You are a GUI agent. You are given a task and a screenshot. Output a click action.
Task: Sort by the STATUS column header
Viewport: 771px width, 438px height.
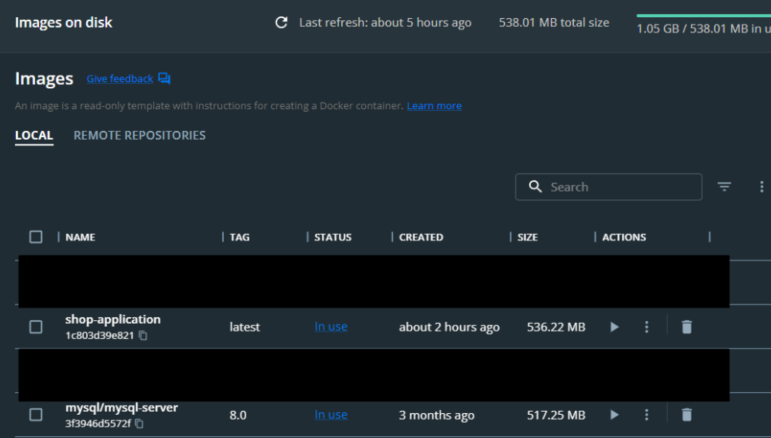[x=333, y=237]
